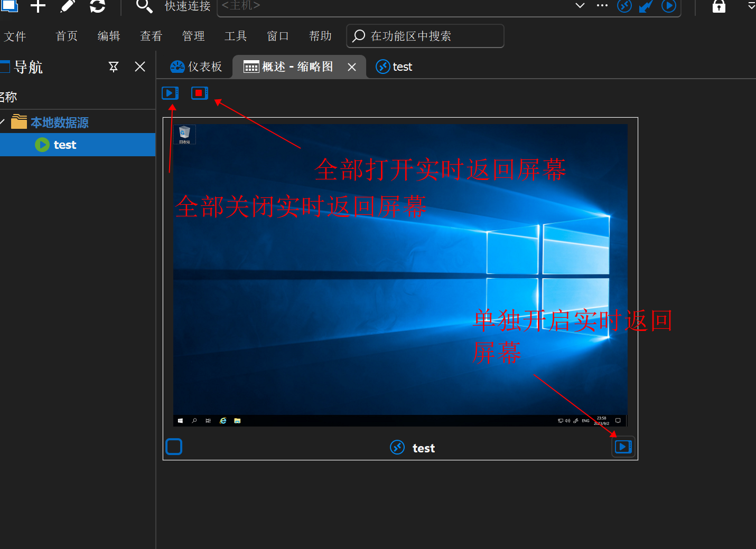Open the 窗口 ribbon tab

(x=278, y=36)
